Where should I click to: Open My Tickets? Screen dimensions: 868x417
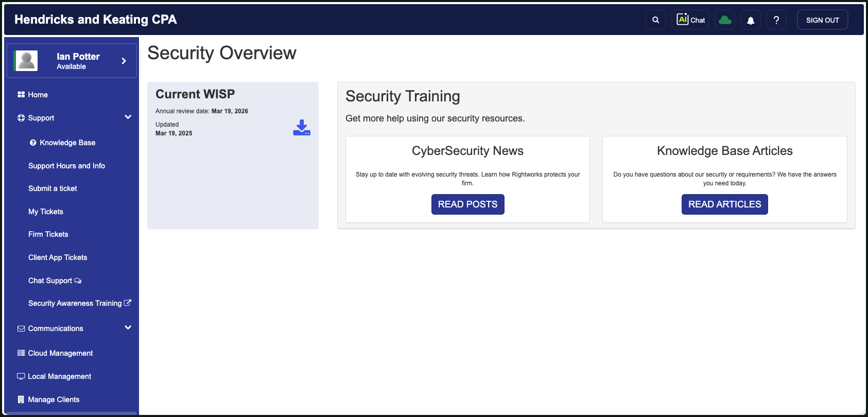46,212
